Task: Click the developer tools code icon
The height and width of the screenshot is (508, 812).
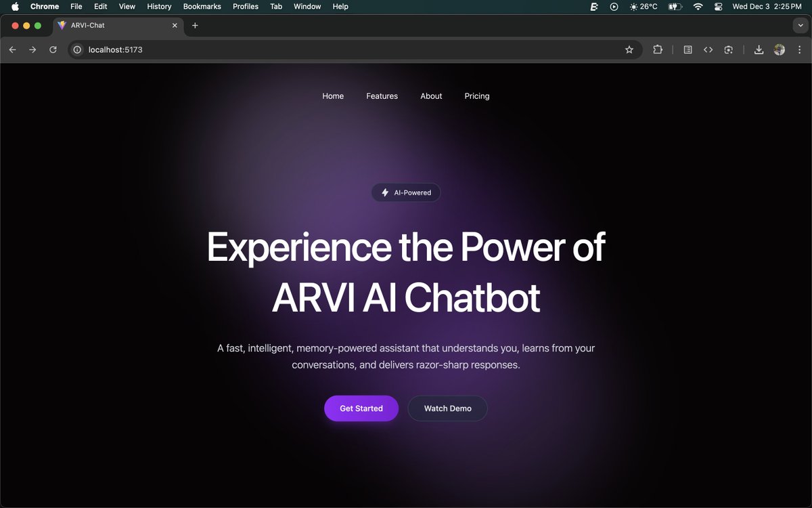Action: pyautogui.click(x=708, y=49)
